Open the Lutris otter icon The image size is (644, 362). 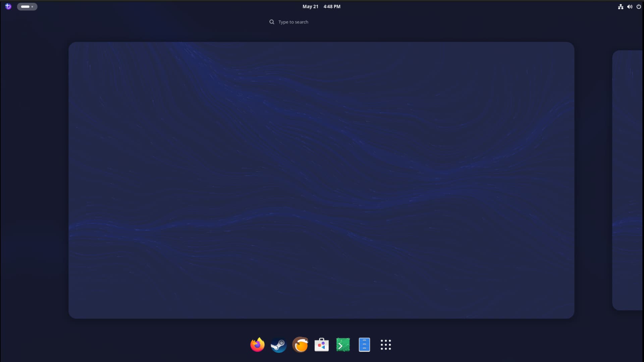coord(300,345)
